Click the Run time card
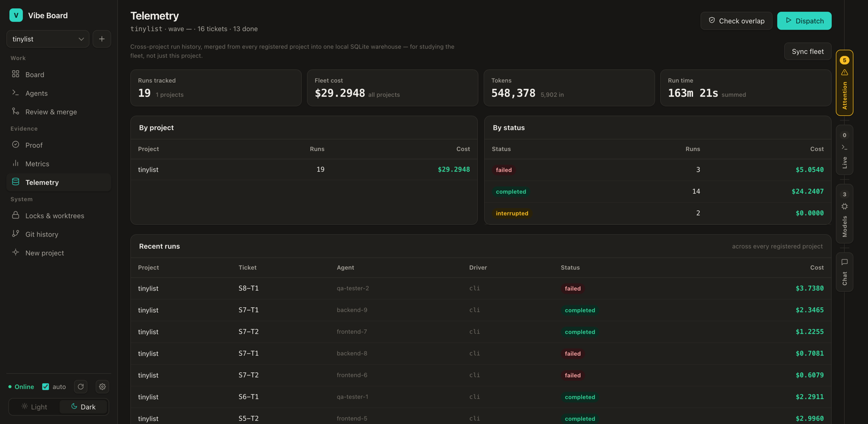The image size is (868, 424). click(x=746, y=88)
